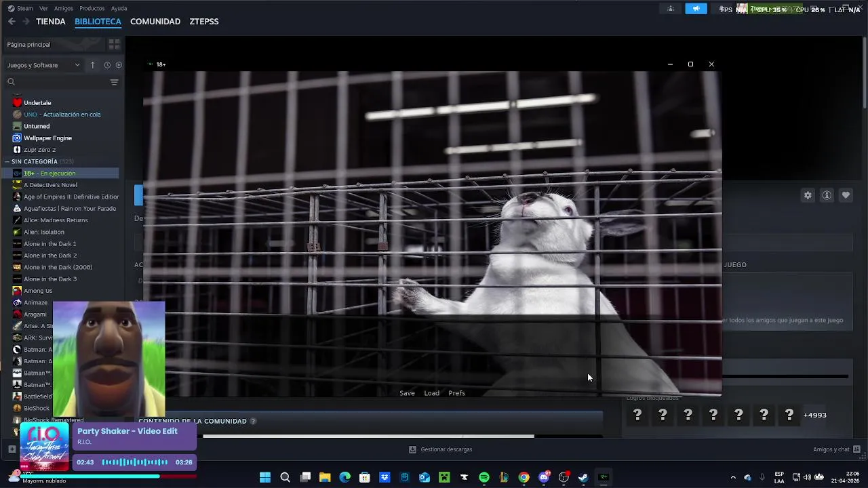The width and height of the screenshot is (868, 488).
Task: Open Amigos y chat
Action: (x=837, y=449)
